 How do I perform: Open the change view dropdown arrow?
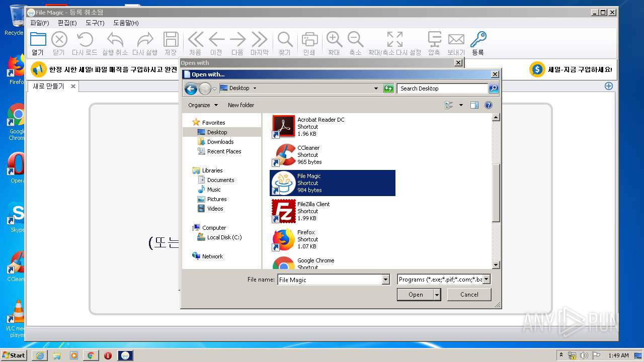coord(461,105)
